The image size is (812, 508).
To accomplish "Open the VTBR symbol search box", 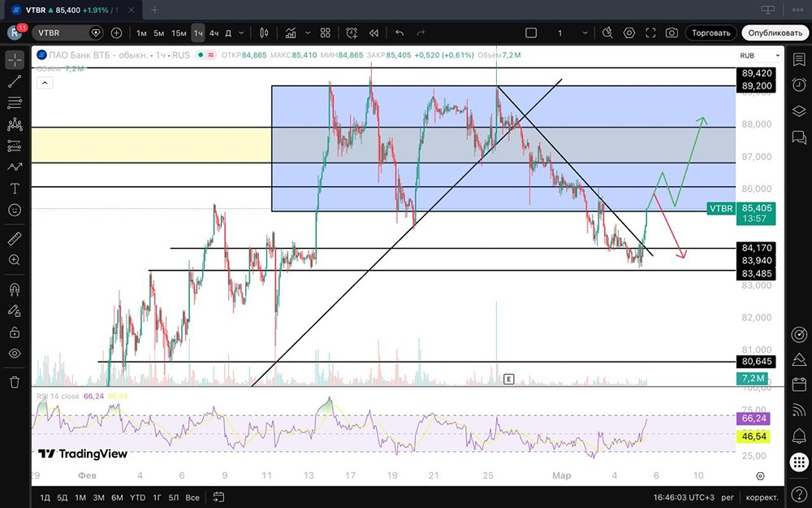I will [67, 33].
